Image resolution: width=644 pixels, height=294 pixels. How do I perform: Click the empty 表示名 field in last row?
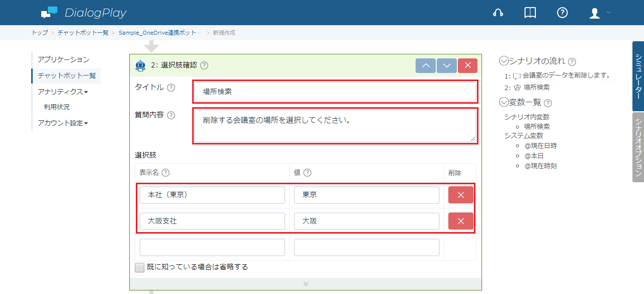pyautogui.click(x=212, y=247)
